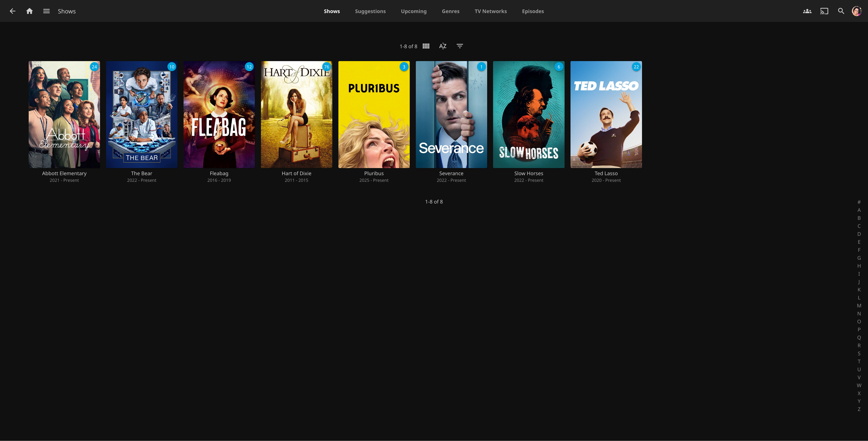Open the hamburger menu next to Shows
Viewport: 868px width, 441px height.
(x=47, y=11)
